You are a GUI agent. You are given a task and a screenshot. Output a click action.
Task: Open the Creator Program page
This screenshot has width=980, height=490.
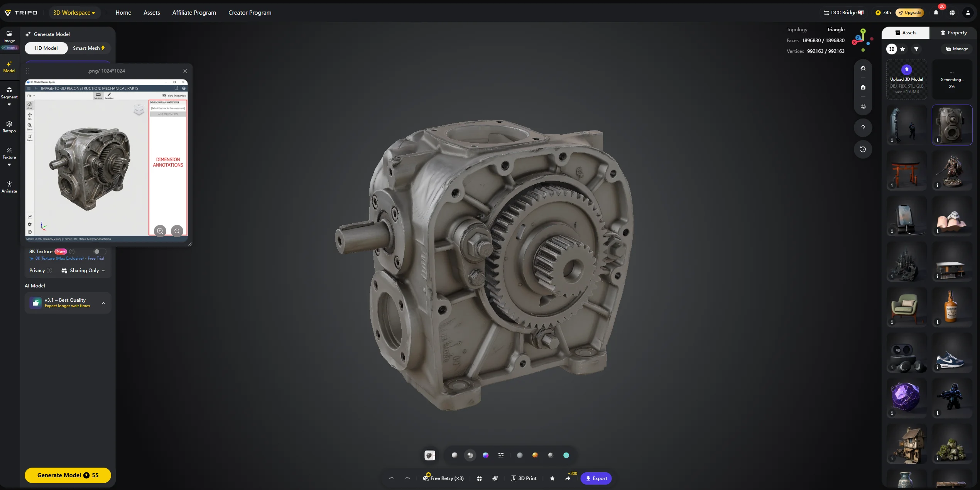click(x=250, y=13)
